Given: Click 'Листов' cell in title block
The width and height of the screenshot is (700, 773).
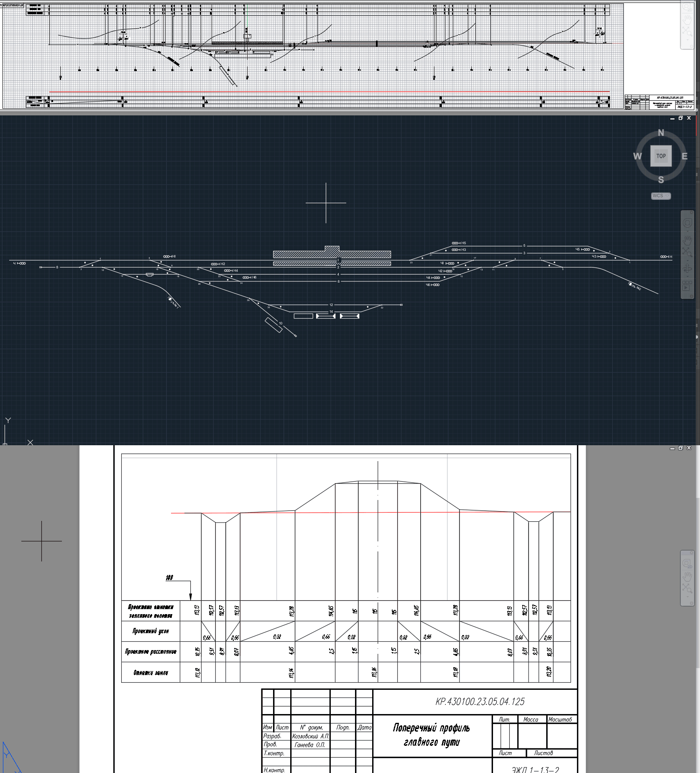Looking at the screenshot, I should click(543, 753).
